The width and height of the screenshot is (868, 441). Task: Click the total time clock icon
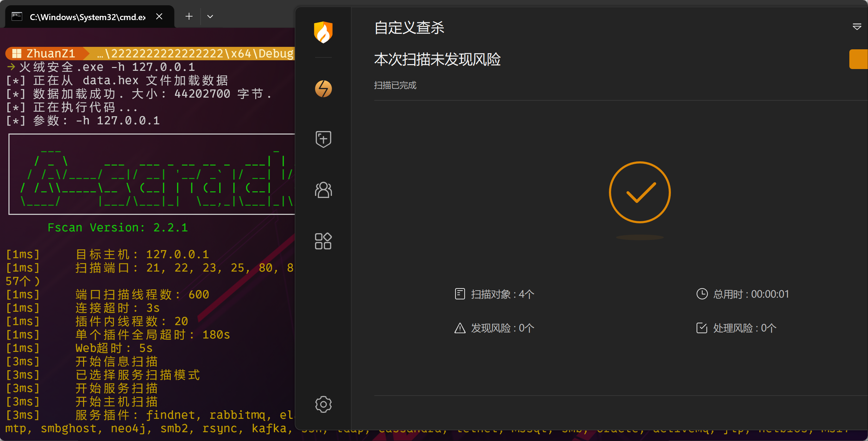click(702, 294)
